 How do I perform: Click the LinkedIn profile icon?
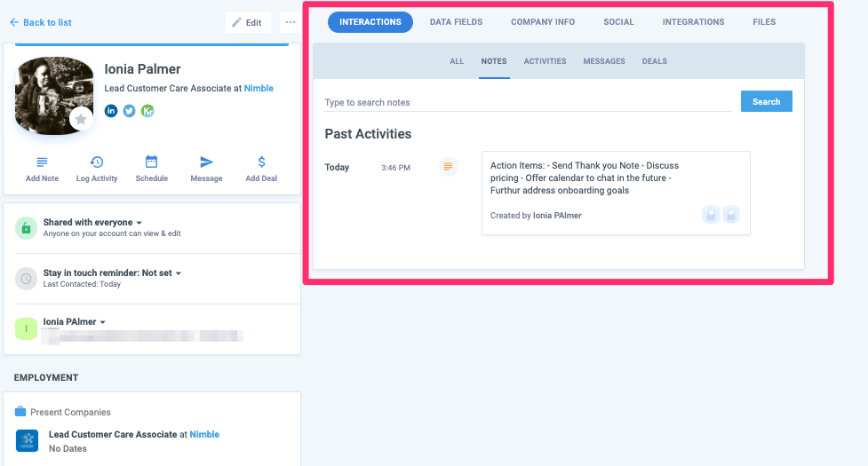pos(111,111)
